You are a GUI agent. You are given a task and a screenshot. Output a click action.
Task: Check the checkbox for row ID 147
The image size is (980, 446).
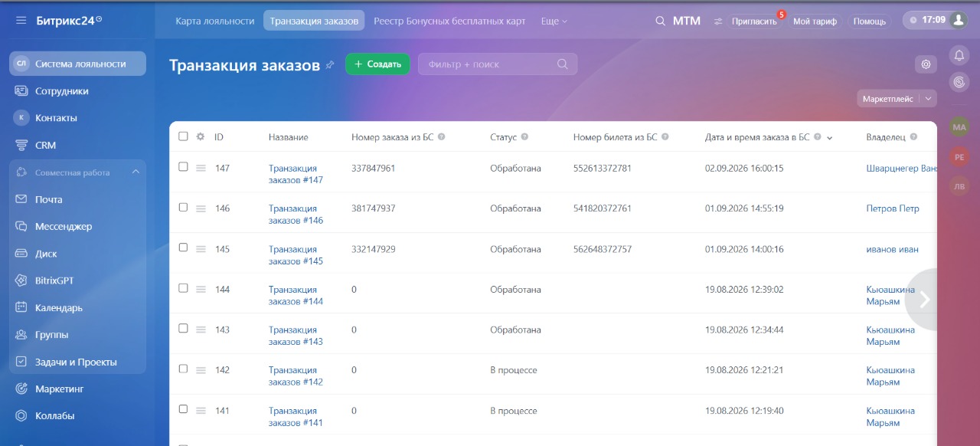pyautogui.click(x=183, y=167)
